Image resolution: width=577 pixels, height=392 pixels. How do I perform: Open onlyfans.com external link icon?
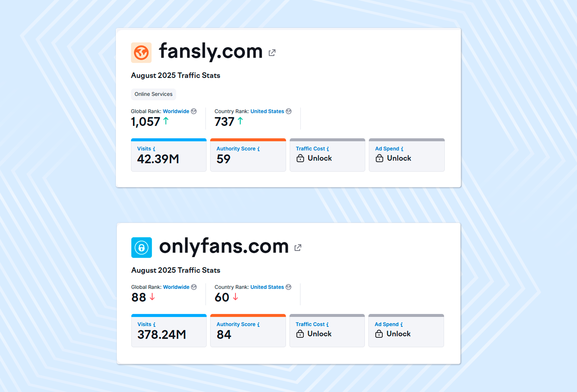point(298,248)
